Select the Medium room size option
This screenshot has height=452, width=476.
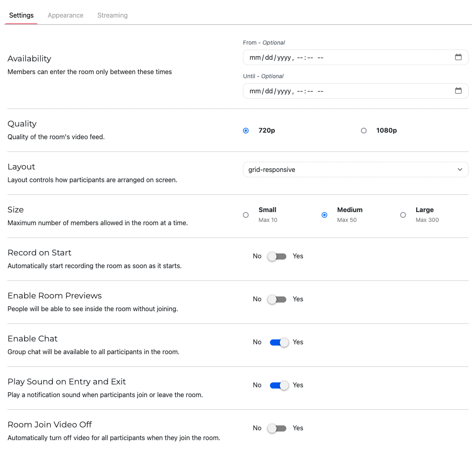(x=324, y=215)
